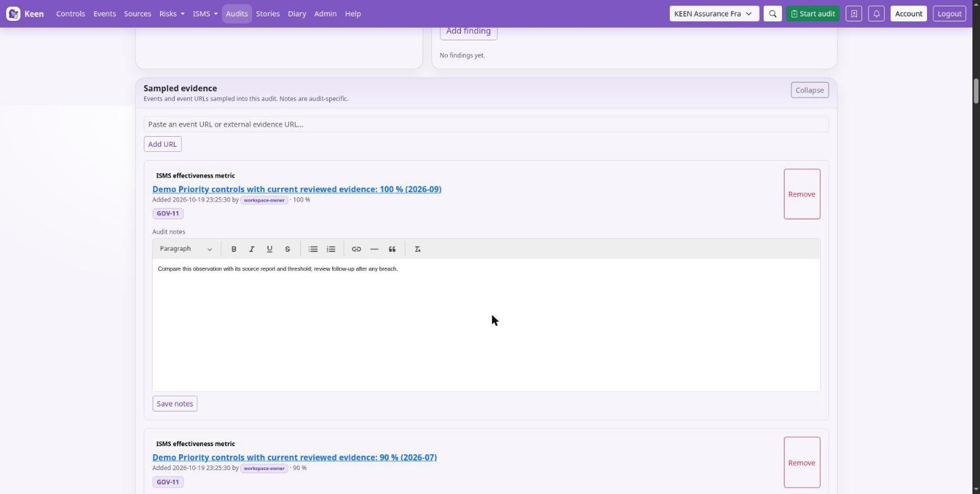Toggle bold formatting in audit notes
980x494 pixels.
[234, 249]
